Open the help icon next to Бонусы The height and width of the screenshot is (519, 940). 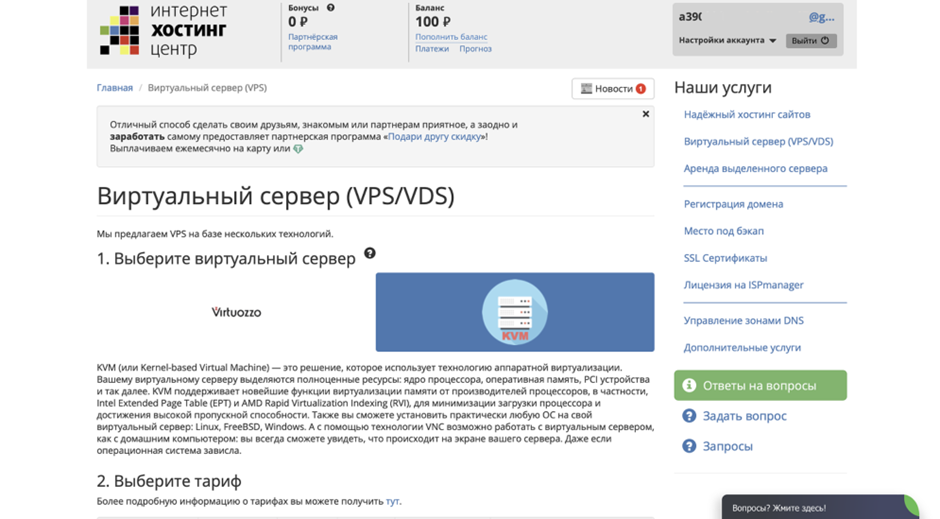[330, 8]
